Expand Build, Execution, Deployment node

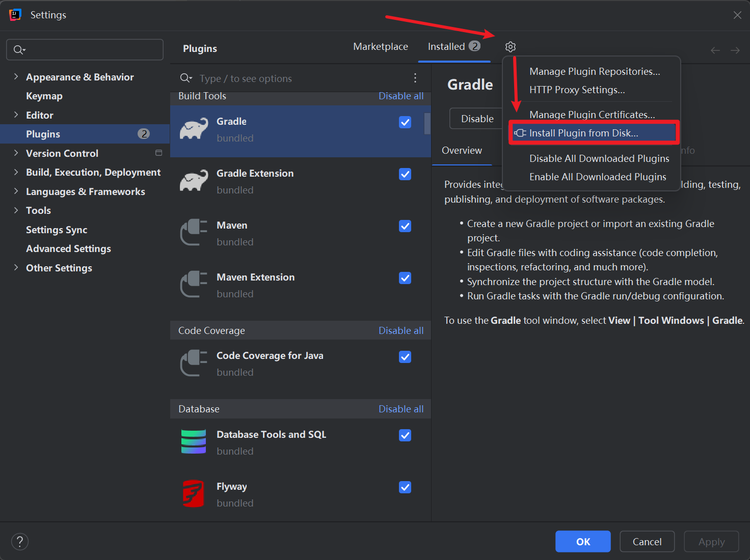tap(16, 172)
